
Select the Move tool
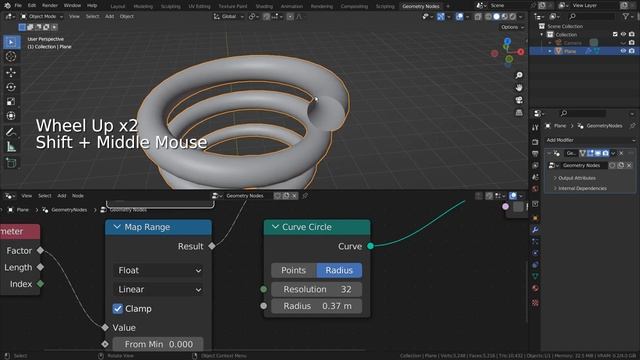click(x=11, y=73)
